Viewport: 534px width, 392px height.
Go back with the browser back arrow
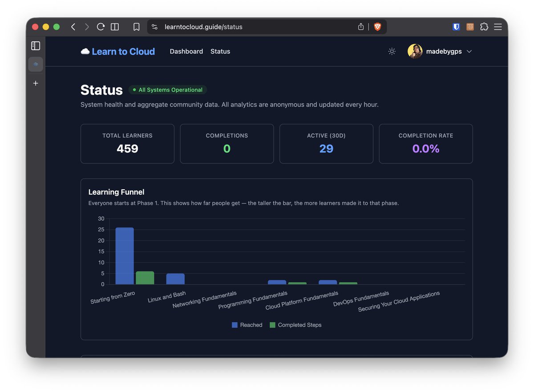pyautogui.click(x=73, y=27)
